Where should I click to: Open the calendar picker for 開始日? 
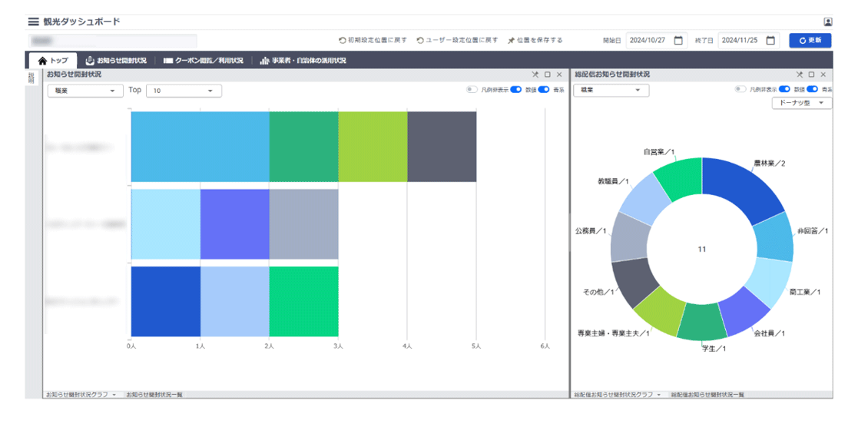click(678, 41)
